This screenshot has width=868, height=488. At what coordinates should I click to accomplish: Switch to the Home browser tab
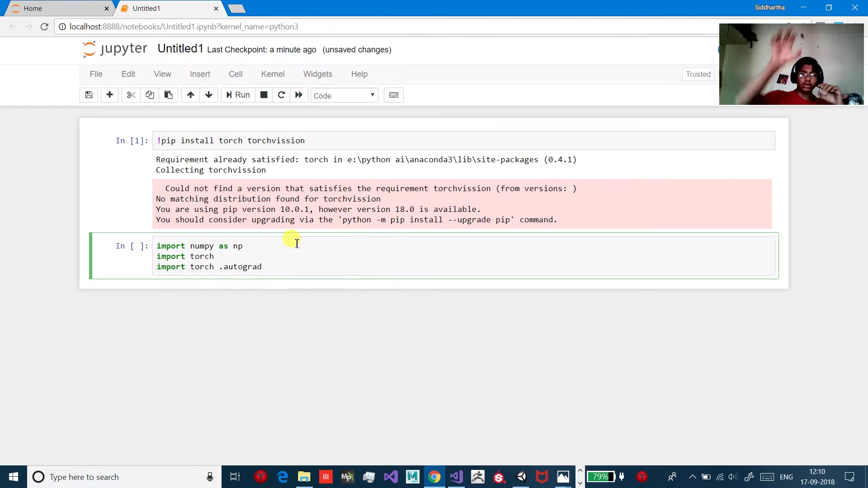coord(59,8)
